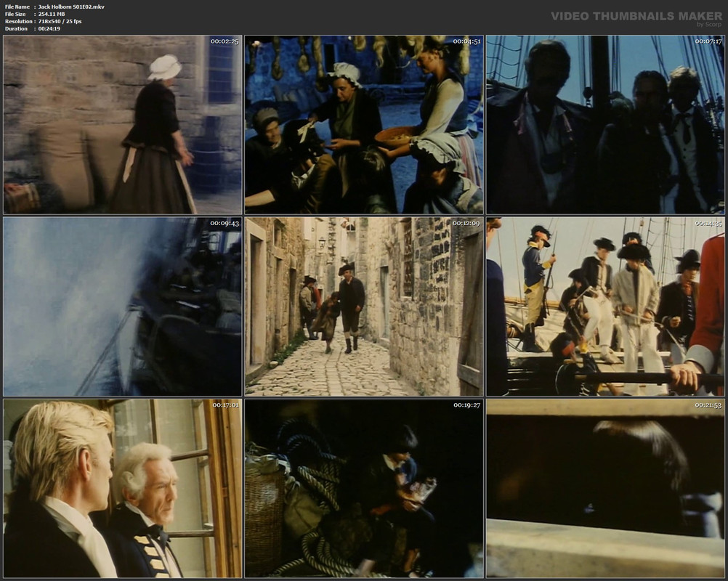Screen dimensions: 728x581
Task: Click the file name Jack Holborn S01E02.mkv
Action: coord(71,7)
